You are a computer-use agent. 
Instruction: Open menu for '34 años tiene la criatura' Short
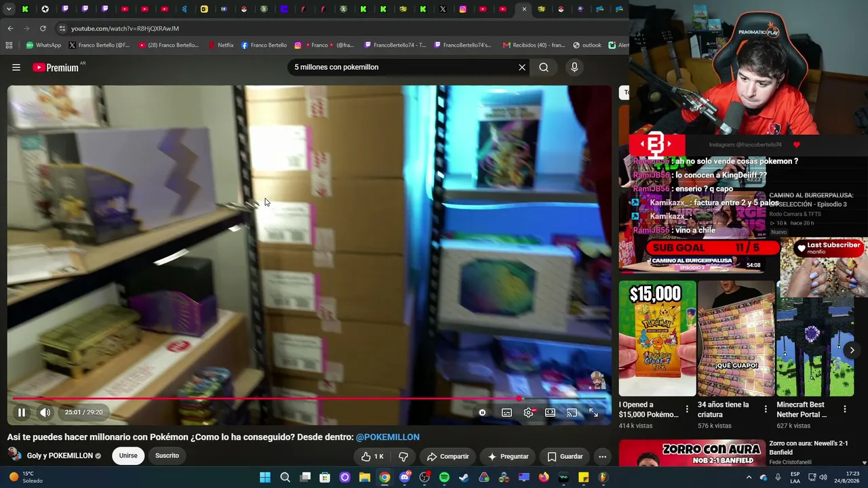coord(766,409)
